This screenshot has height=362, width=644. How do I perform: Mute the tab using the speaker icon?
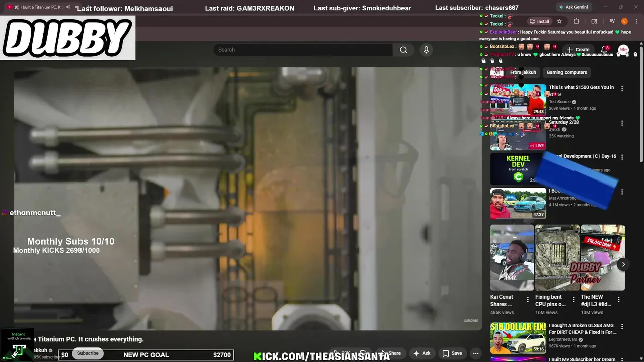click(68, 7)
